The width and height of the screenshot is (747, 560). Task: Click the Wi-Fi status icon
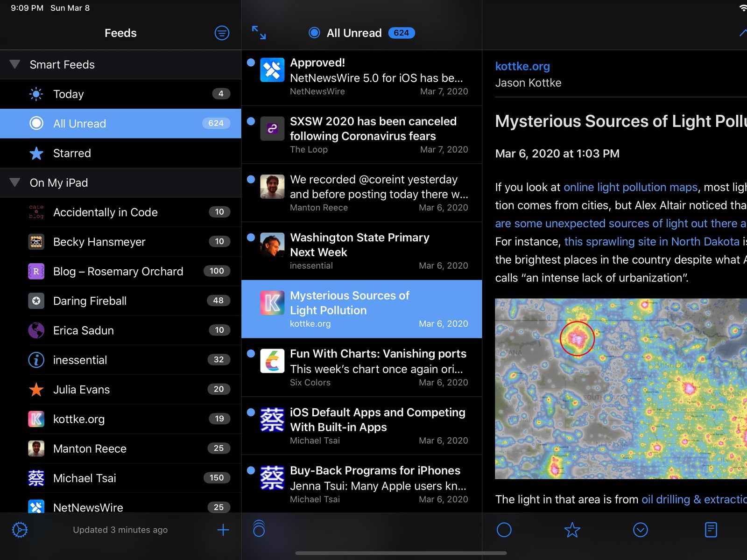[743, 8]
